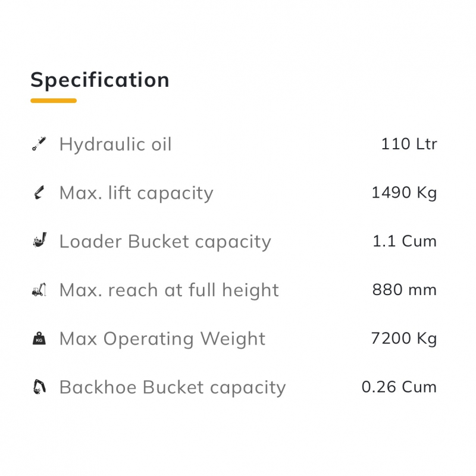Viewport: 476px width, 476px height.
Task: Click the excavator arm lift capacity icon
Action: pos(39,193)
